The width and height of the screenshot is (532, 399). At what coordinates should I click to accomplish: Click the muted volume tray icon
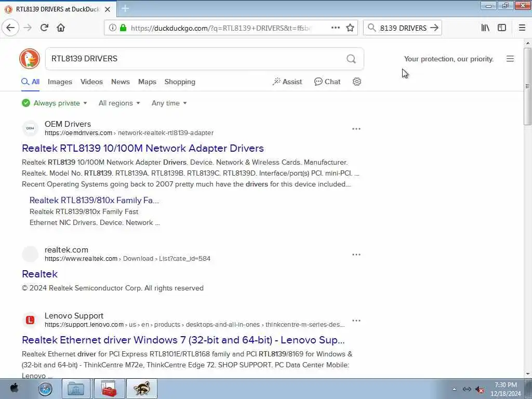480,390
